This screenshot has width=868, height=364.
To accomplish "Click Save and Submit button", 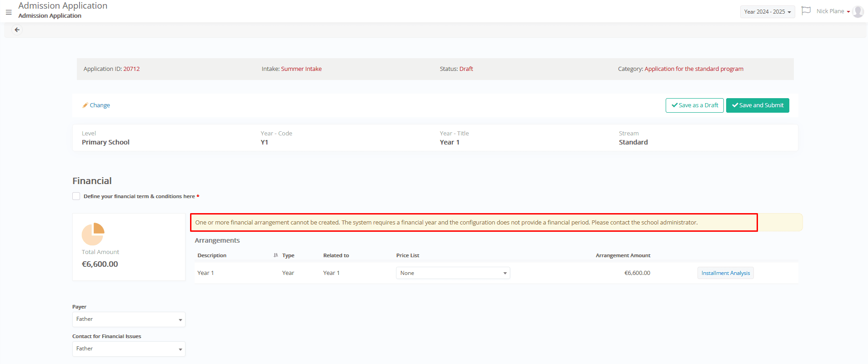I will (758, 105).
